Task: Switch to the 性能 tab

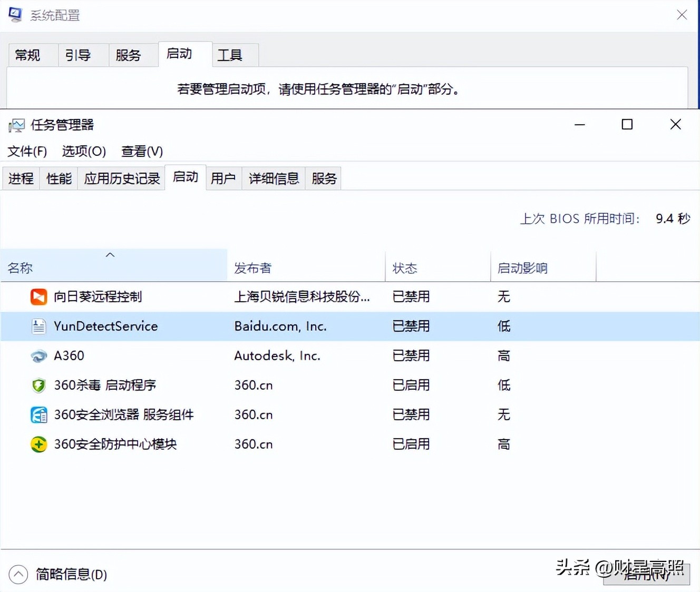Action: point(59,179)
